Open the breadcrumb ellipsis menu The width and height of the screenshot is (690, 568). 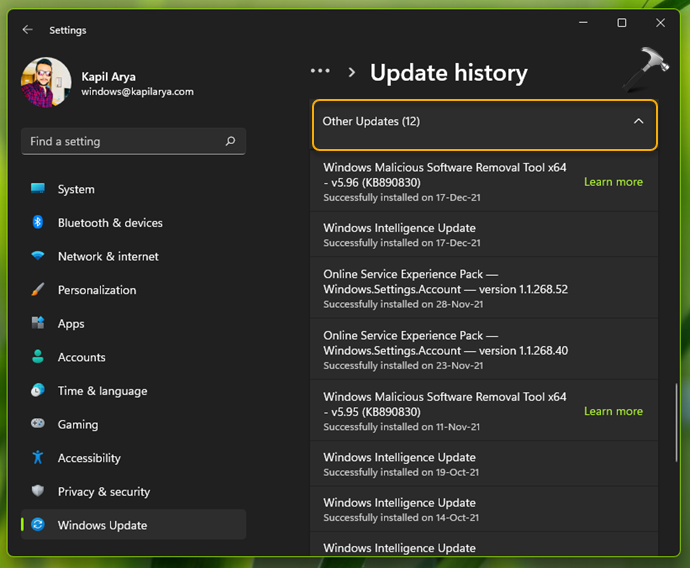(x=320, y=72)
